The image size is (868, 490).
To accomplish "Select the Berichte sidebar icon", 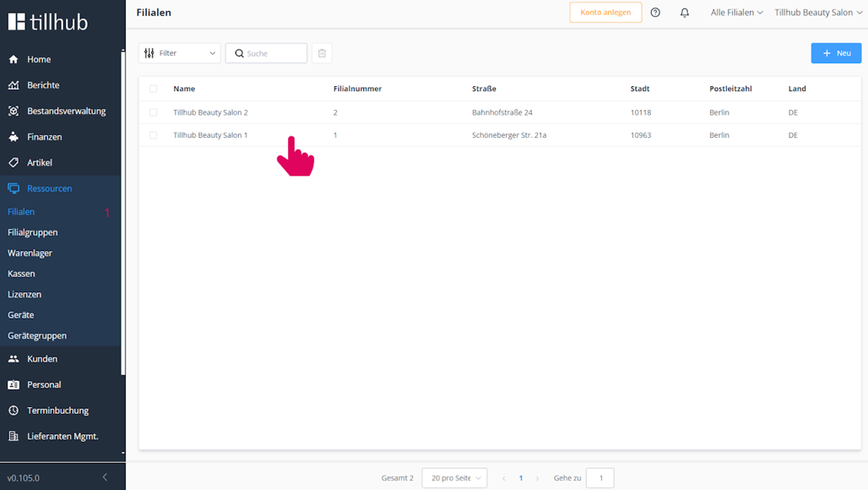I will pyautogui.click(x=15, y=84).
